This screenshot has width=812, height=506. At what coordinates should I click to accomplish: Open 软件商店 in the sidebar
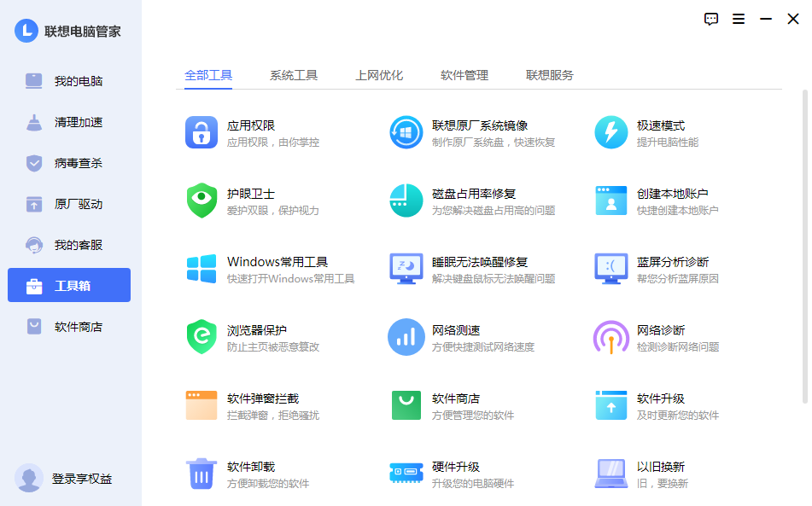(69, 327)
